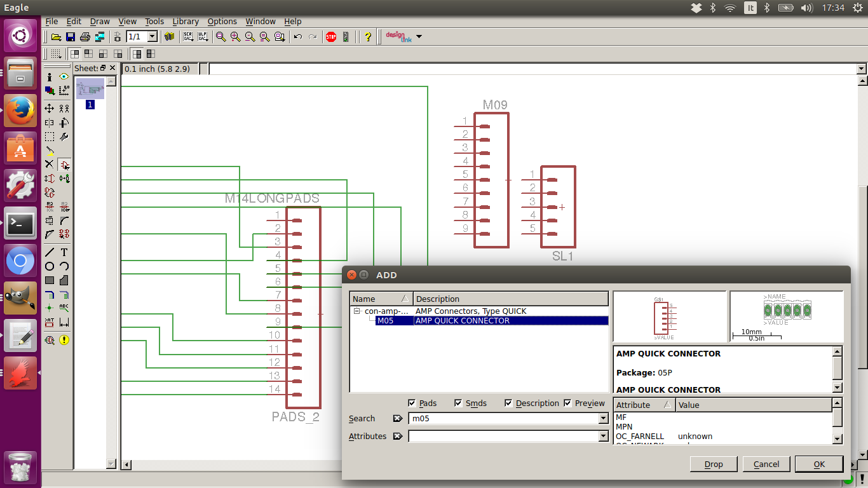Click the Zoom-fit magnifier icon
868x488 pixels.
click(220, 36)
